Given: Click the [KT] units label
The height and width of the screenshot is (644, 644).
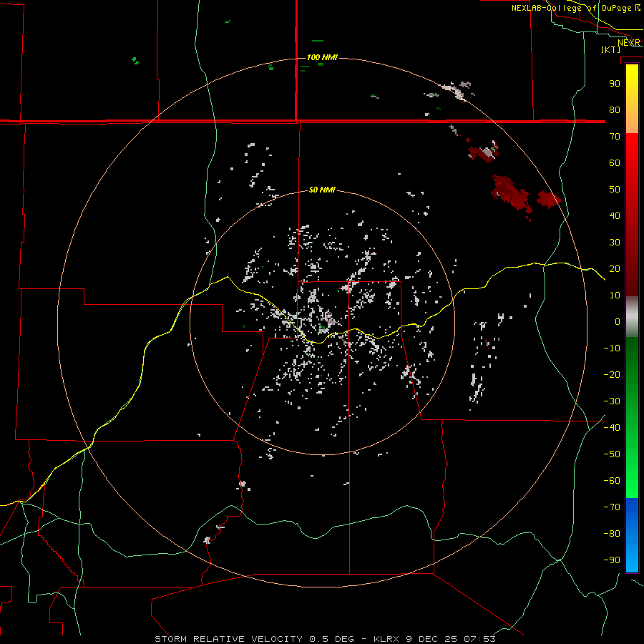Looking at the screenshot, I should pos(611,49).
